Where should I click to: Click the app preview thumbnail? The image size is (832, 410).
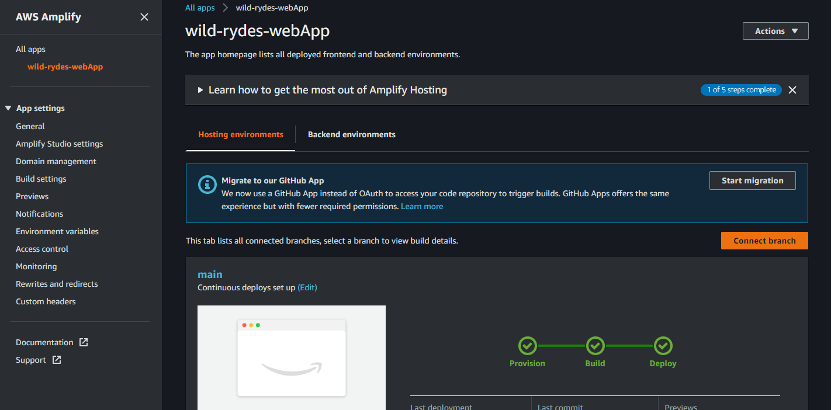click(x=292, y=357)
